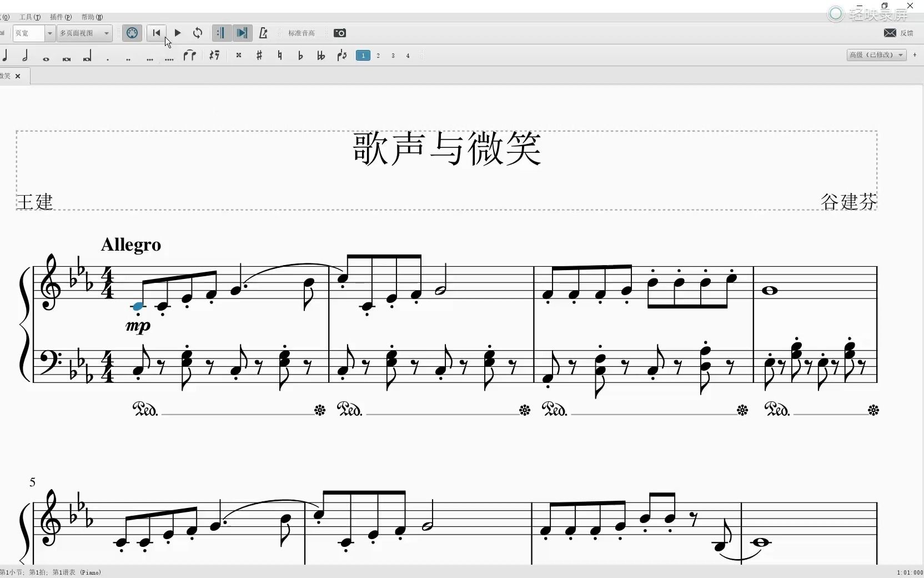This screenshot has width=924, height=578.
Task: Select voice 3
Action: [x=393, y=56]
